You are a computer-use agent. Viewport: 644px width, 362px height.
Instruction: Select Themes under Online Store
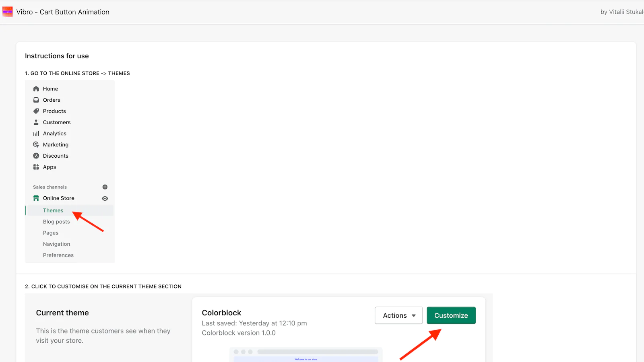(x=53, y=210)
